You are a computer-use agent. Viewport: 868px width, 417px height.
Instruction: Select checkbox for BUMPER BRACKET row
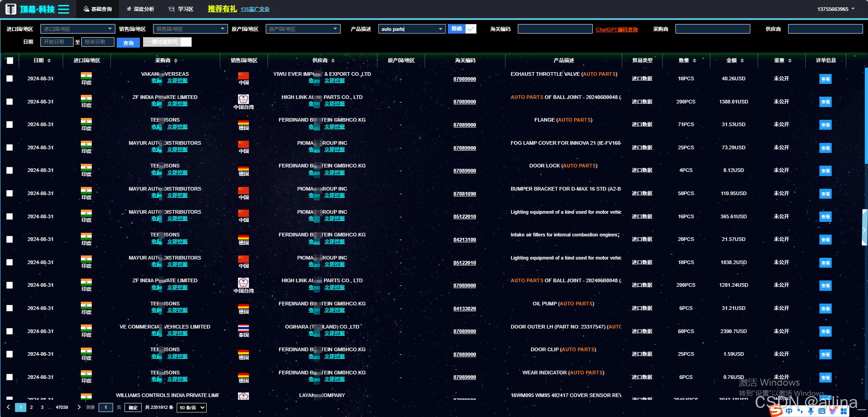tap(10, 193)
